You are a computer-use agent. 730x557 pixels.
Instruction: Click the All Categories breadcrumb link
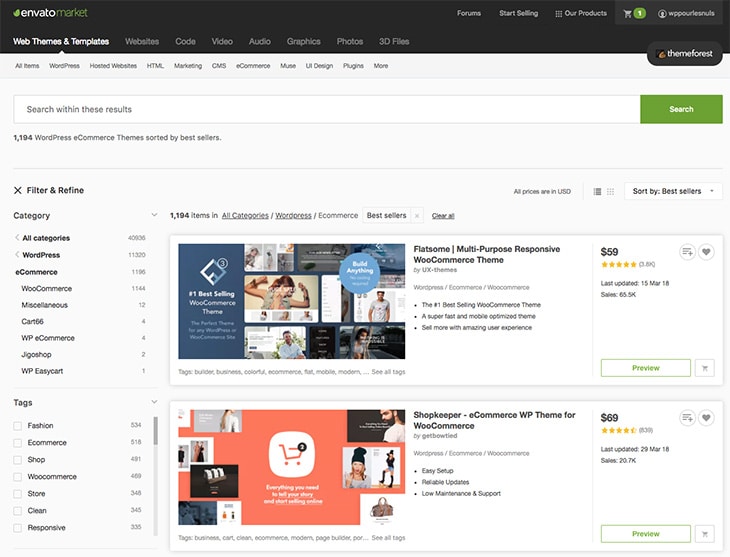coord(245,215)
